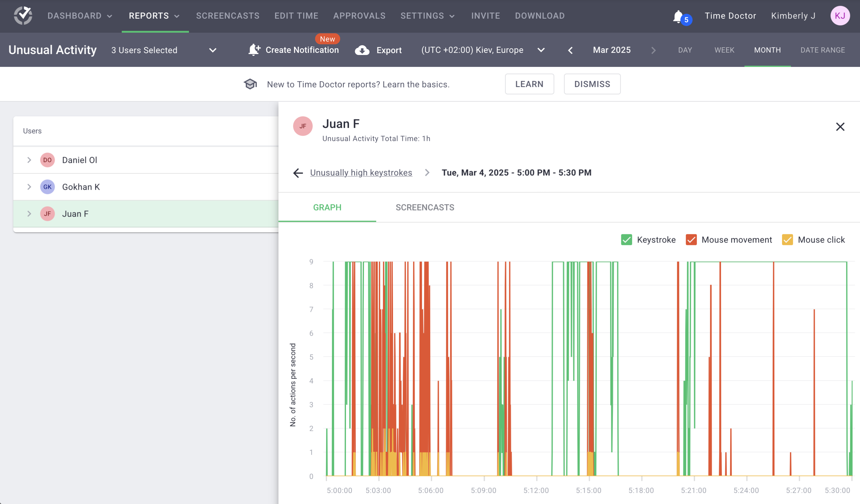Uncheck the Keystroke checkbox
Image resolution: width=860 pixels, height=504 pixels.
(x=626, y=240)
